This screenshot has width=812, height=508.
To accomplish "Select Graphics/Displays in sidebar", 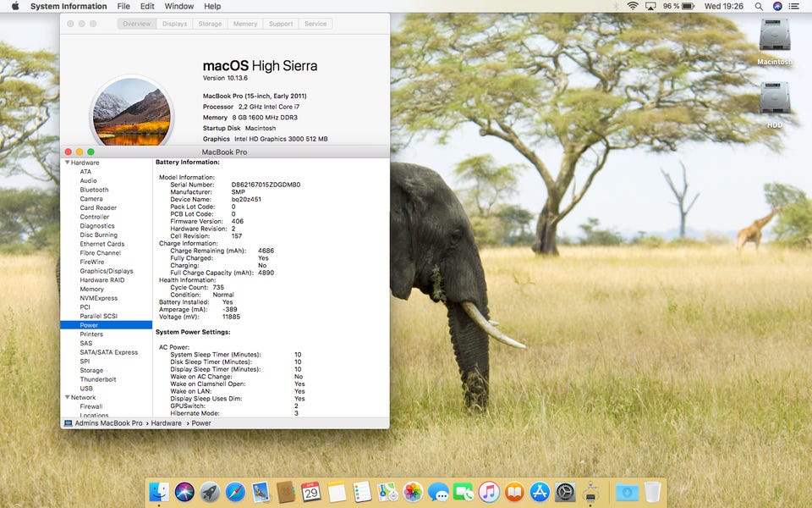I will (x=107, y=271).
